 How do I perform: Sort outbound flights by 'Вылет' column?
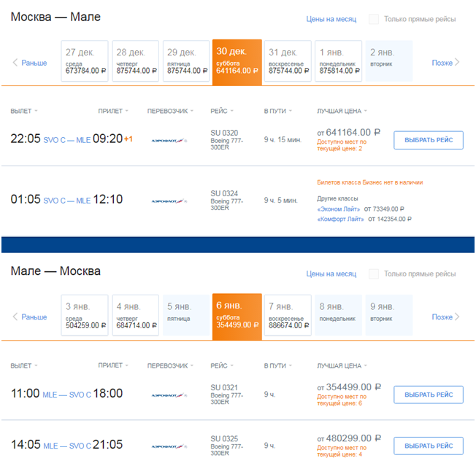pos(24,111)
